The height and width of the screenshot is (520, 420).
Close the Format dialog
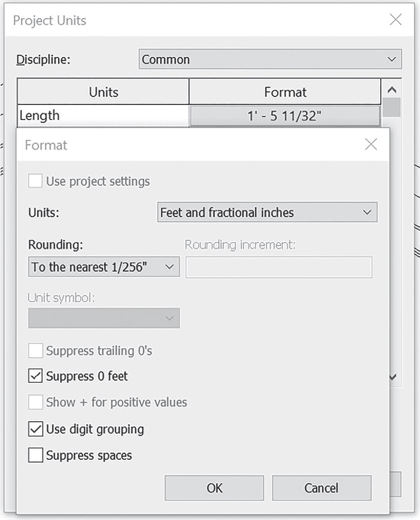click(x=371, y=145)
